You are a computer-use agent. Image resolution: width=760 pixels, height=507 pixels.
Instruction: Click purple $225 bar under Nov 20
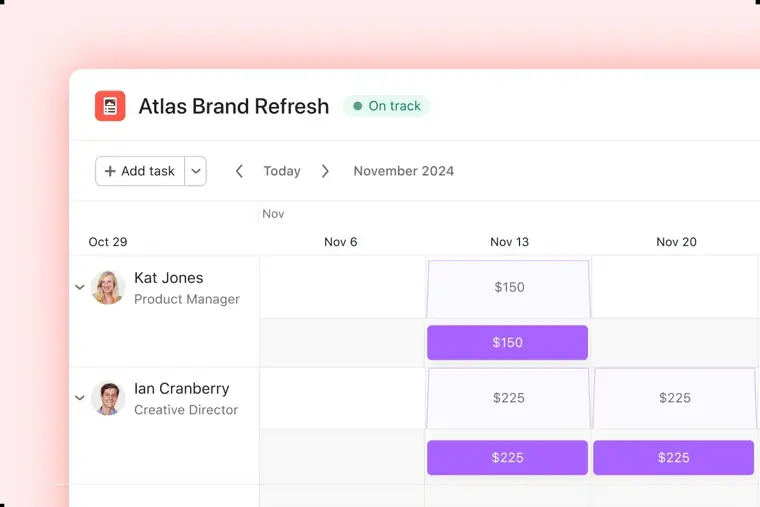(674, 458)
